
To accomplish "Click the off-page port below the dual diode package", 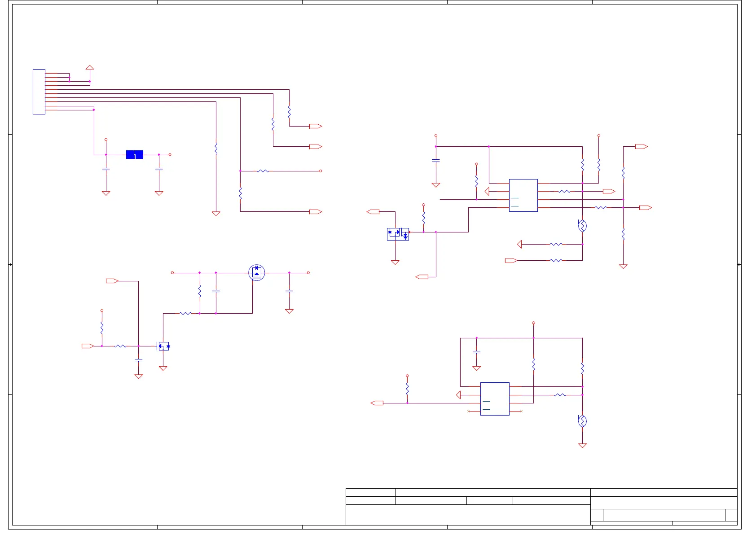I will pyautogui.click(x=422, y=277).
